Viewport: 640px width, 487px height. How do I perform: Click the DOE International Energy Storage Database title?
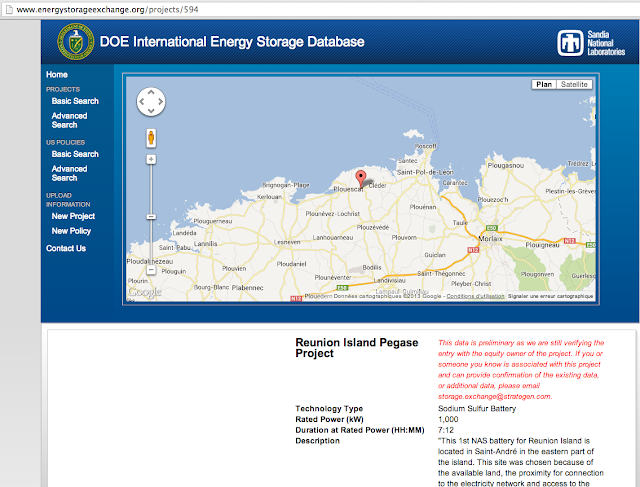(x=232, y=42)
